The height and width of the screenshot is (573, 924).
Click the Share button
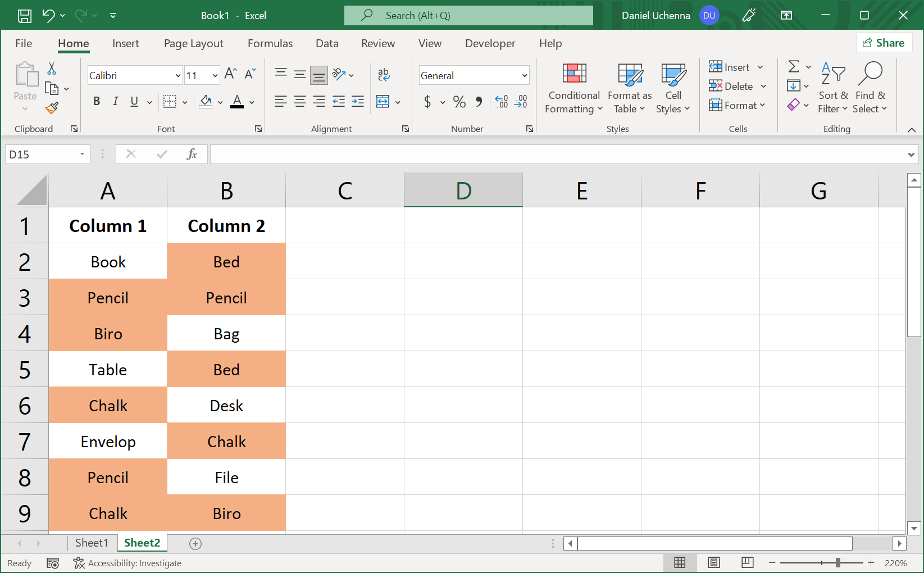click(884, 42)
